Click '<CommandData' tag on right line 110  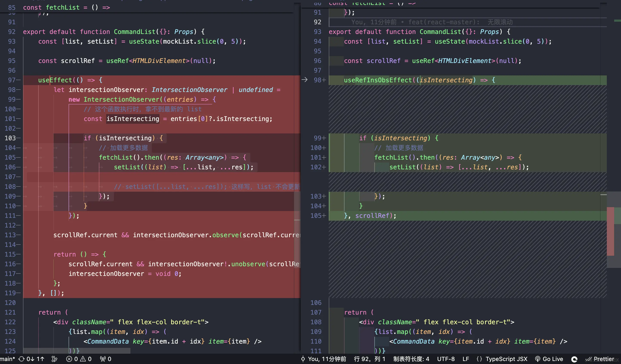coord(412,341)
